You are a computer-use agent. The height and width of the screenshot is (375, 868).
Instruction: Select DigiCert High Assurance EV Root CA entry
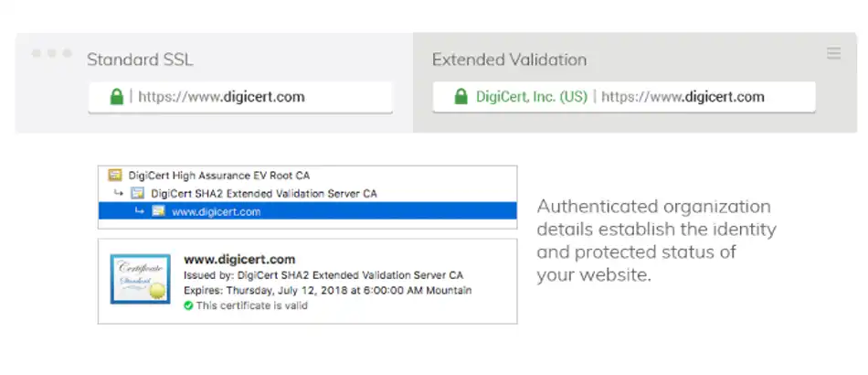(219, 176)
